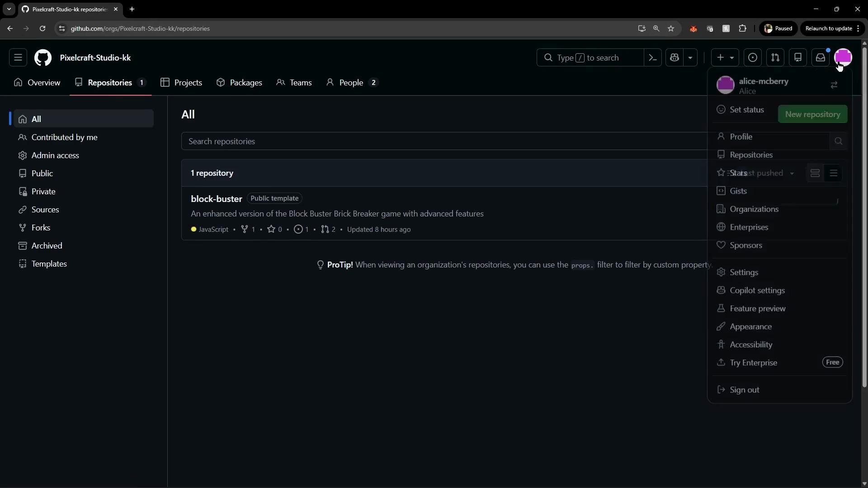Viewport: 868px width, 488px height.
Task: Filter by Public repositories
Action: [x=84, y=173]
